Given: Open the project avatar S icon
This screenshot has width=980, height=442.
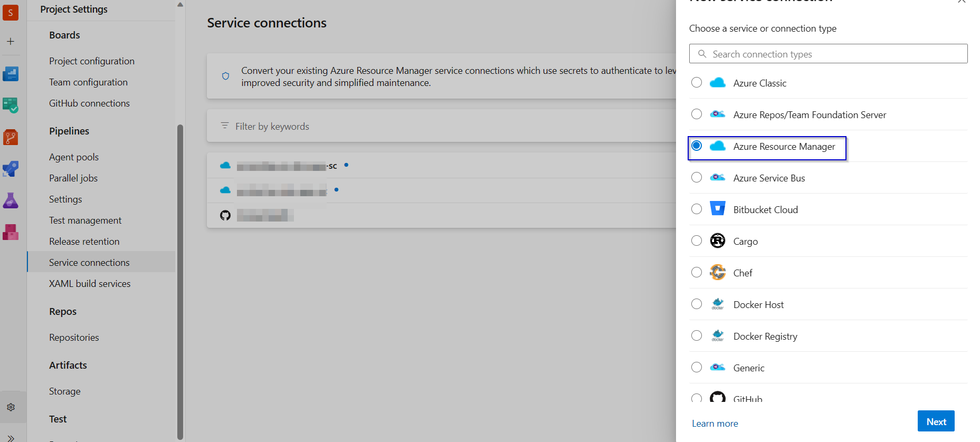Looking at the screenshot, I should tap(11, 12).
